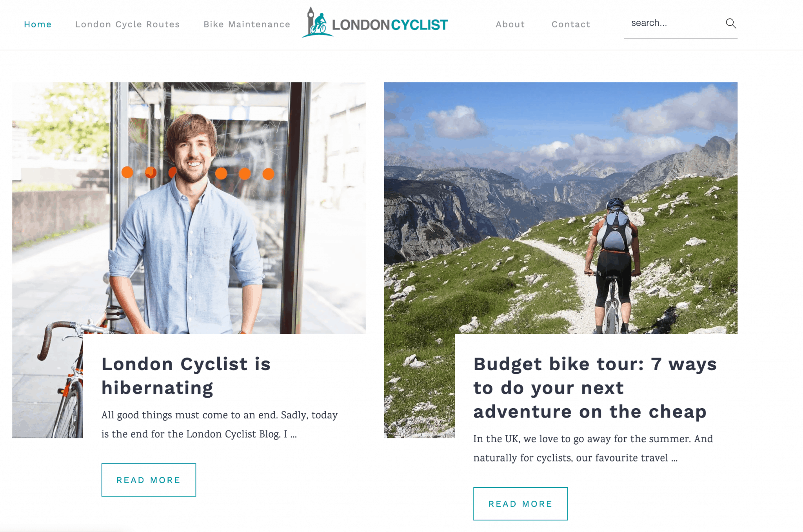The height and width of the screenshot is (532, 803).
Task: Open the Contact page link
Action: point(571,24)
